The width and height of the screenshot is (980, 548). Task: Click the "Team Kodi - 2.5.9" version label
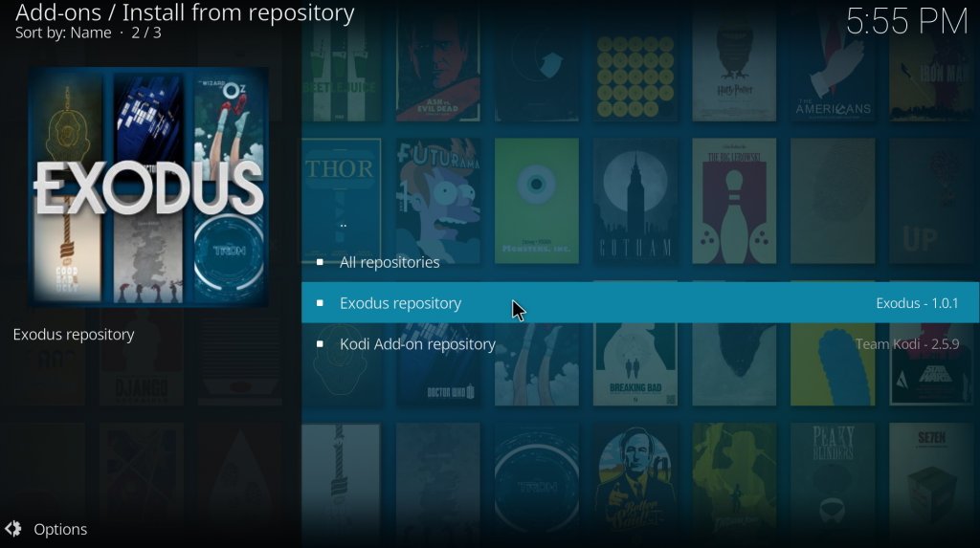(x=907, y=343)
